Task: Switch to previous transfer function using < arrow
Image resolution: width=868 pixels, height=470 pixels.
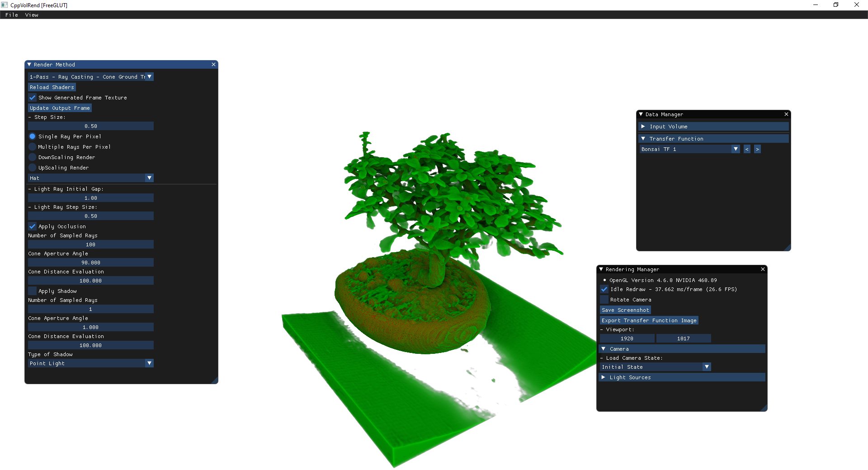Action: (746, 149)
